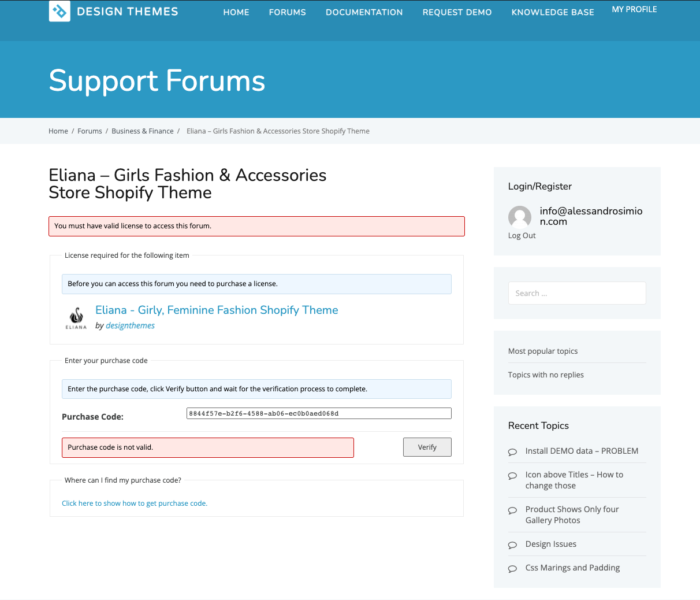Open the HOME menu item

coord(236,12)
